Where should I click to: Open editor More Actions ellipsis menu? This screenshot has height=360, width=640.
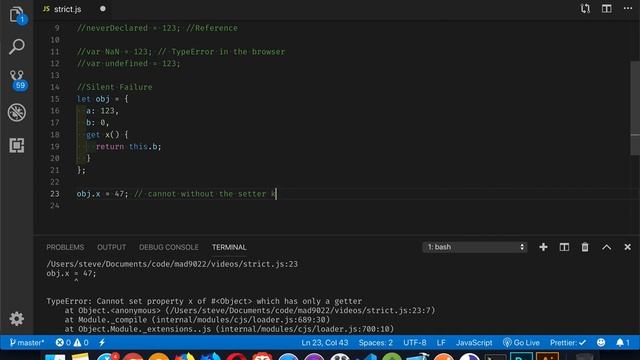point(628,9)
